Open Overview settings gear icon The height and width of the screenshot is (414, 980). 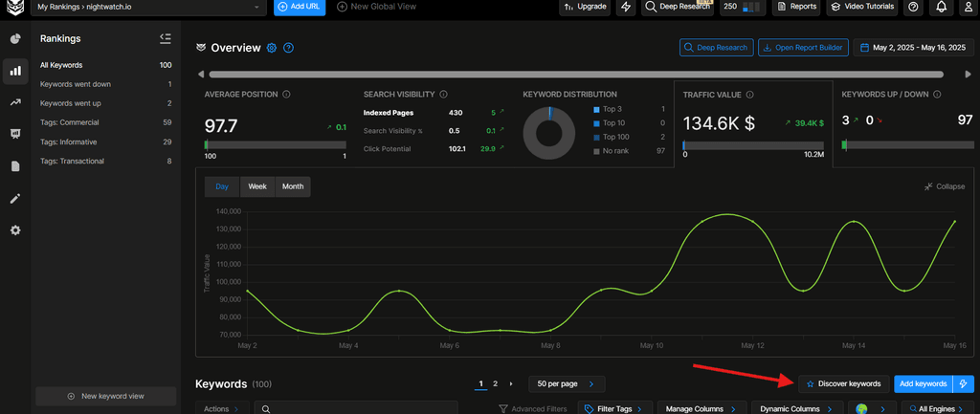point(271,48)
